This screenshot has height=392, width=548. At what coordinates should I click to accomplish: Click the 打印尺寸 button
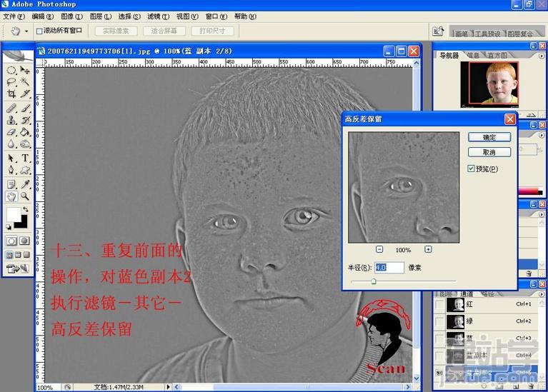click(212, 31)
